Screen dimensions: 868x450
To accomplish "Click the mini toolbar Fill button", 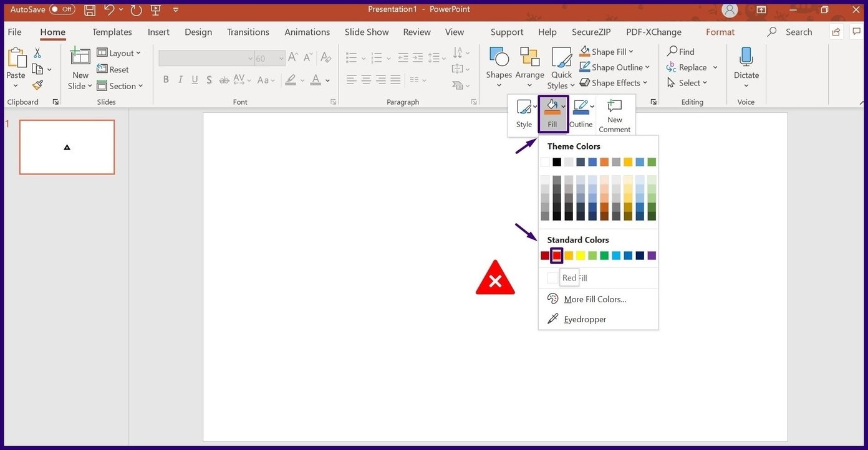I will coord(552,114).
